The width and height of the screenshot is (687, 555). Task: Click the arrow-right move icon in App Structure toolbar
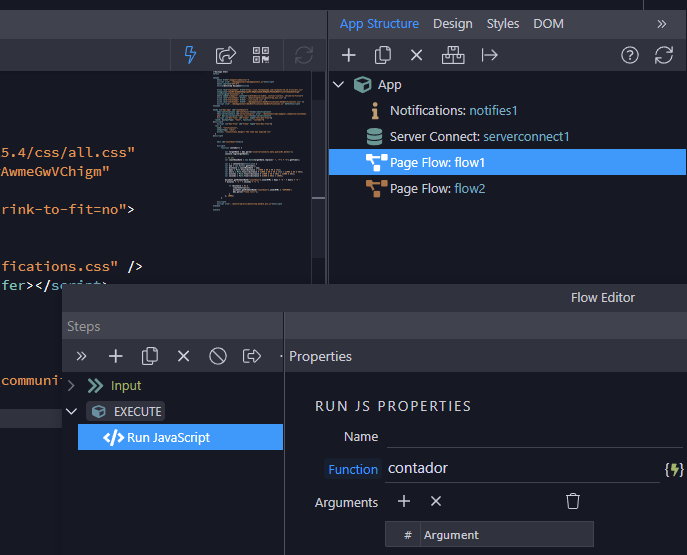coord(489,55)
